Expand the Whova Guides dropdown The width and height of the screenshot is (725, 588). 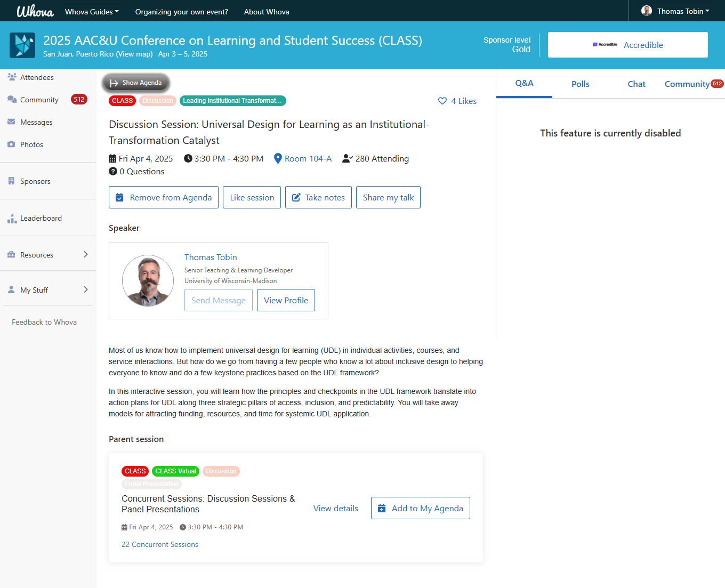92,12
